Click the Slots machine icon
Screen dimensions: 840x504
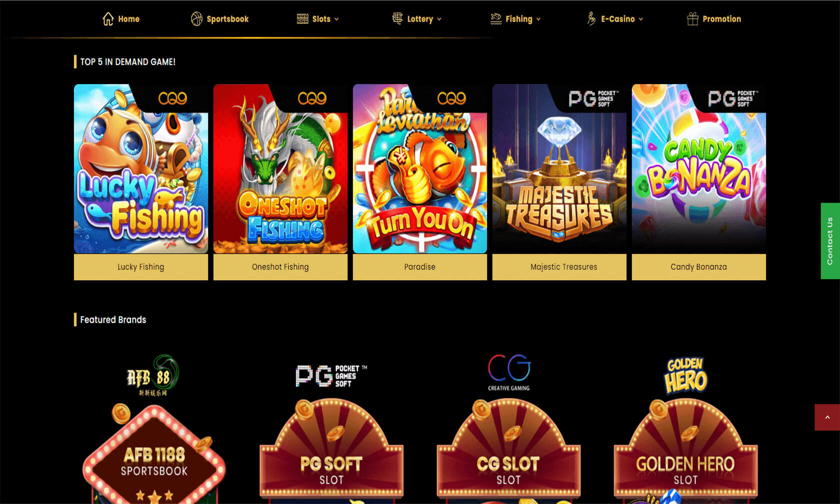[302, 19]
